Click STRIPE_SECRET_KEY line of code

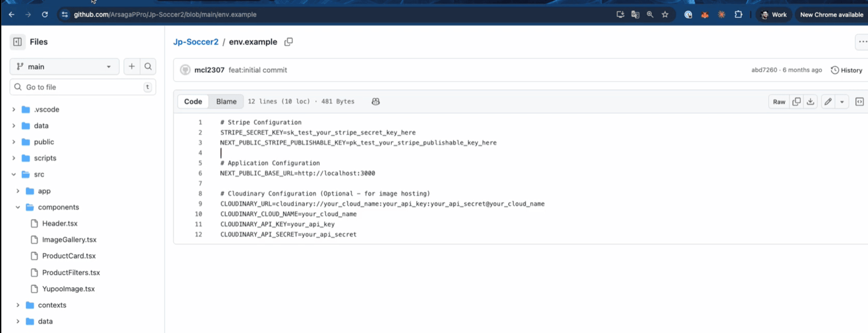coord(318,133)
